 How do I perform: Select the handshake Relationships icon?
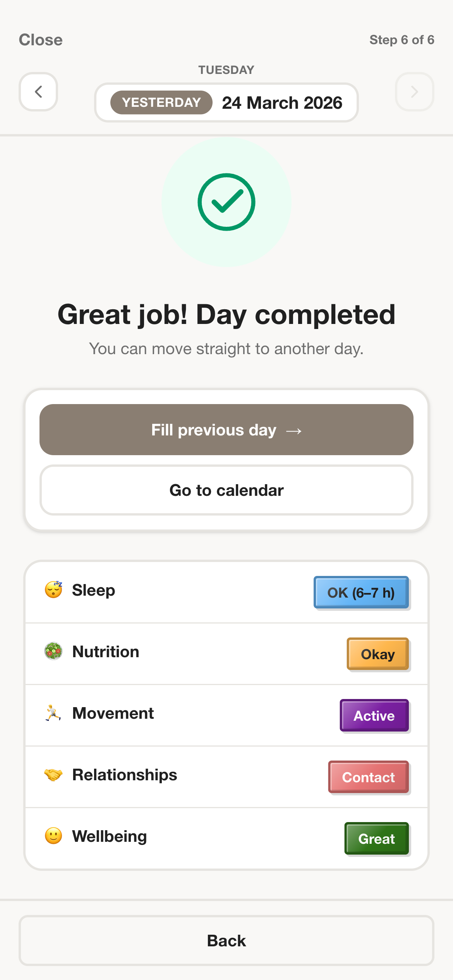(x=53, y=774)
